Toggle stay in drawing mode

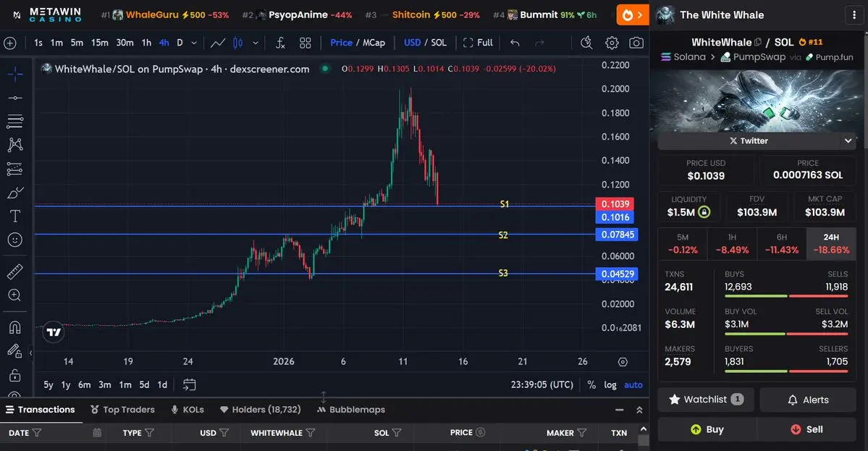pos(14,351)
